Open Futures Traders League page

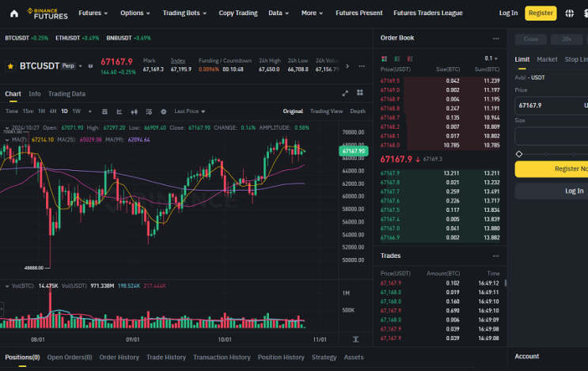tap(428, 13)
